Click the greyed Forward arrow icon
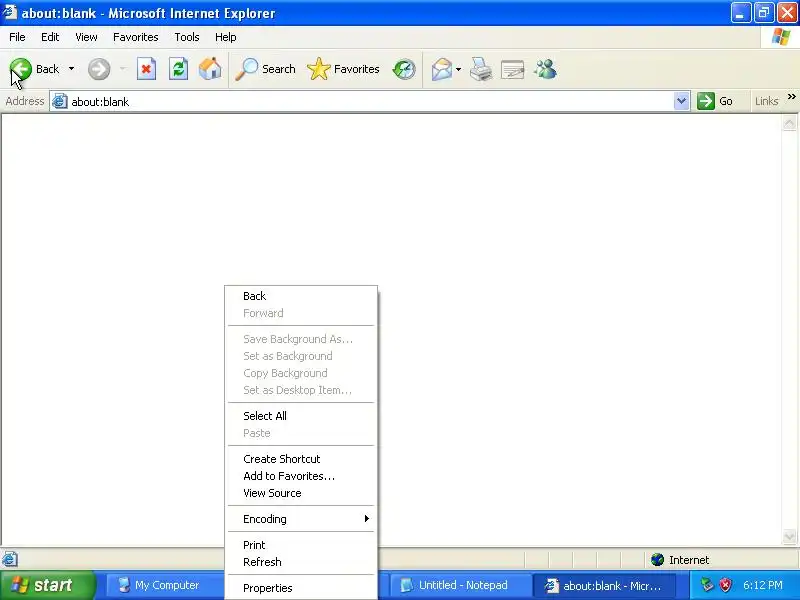800x600 pixels. pyautogui.click(x=98, y=69)
